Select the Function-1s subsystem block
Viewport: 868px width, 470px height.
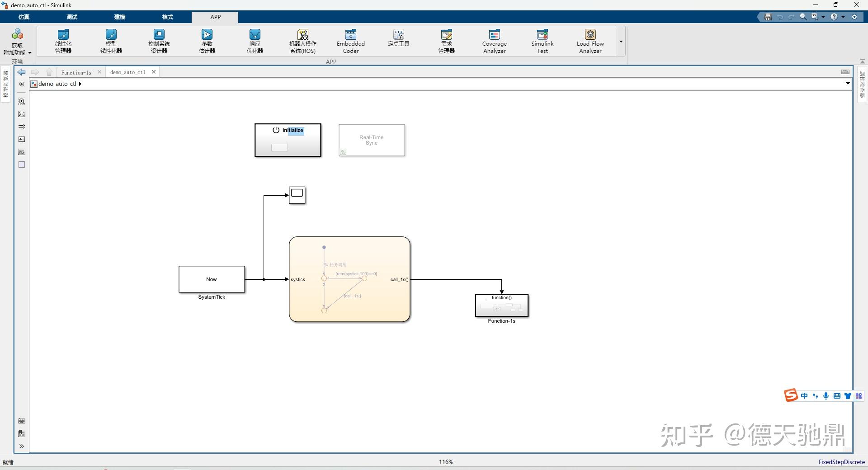pos(502,305)
